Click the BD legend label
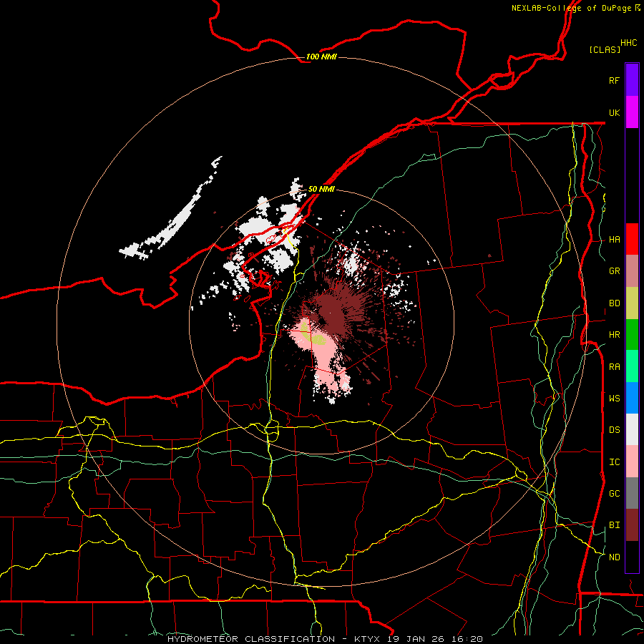 point(614,303)
